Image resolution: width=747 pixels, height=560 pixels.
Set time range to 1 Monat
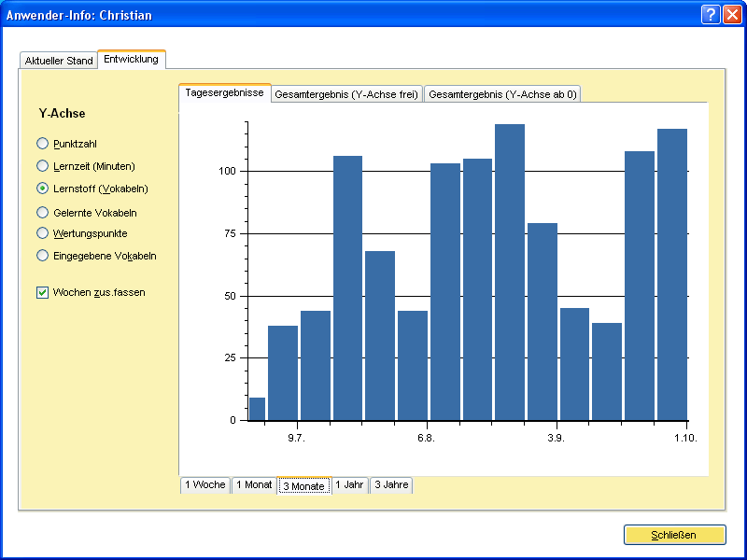point(254,484)
